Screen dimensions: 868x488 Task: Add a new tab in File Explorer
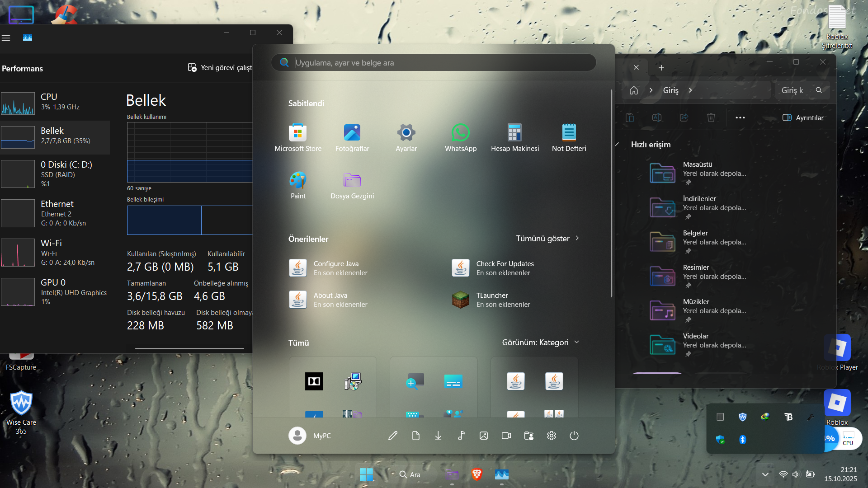[661, 68]
